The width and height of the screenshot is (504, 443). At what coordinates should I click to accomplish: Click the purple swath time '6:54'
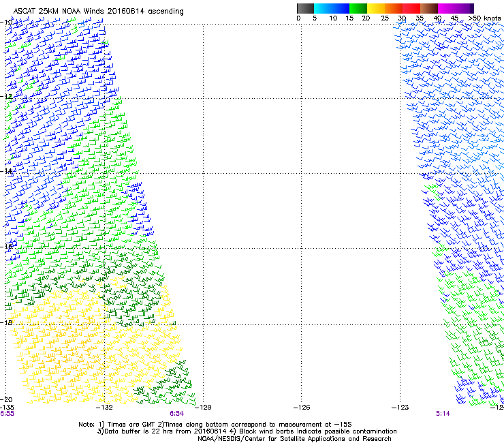(177, 414)
